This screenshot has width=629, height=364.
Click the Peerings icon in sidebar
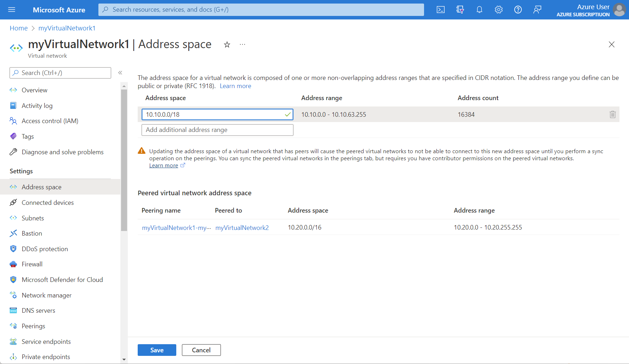[13, 326]
